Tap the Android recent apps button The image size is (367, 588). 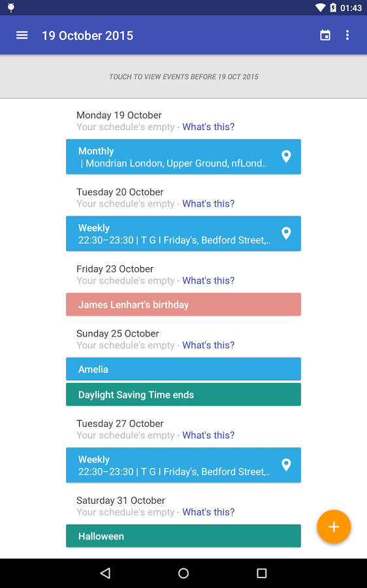point(262,573)
